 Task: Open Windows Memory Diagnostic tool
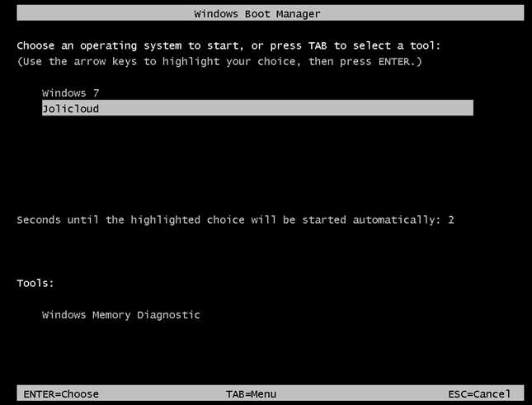121,315
